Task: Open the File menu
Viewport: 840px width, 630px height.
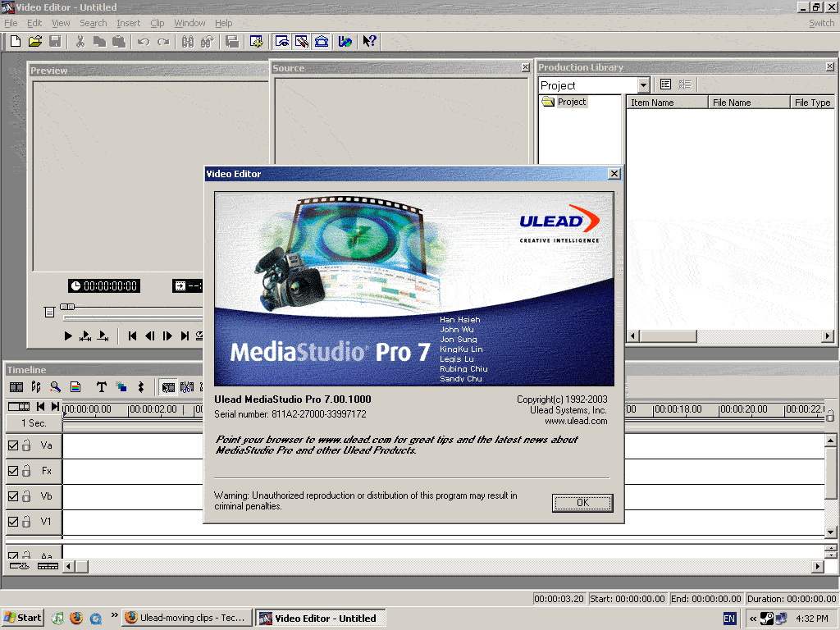Action: [11, 23]
